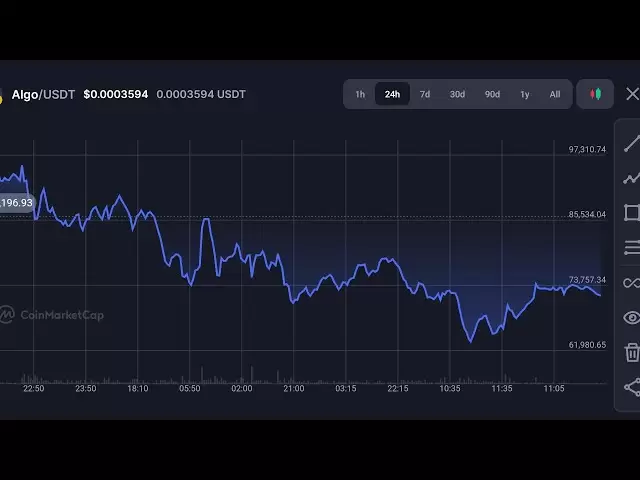Select the trend line drawing tool

point(631,144)
